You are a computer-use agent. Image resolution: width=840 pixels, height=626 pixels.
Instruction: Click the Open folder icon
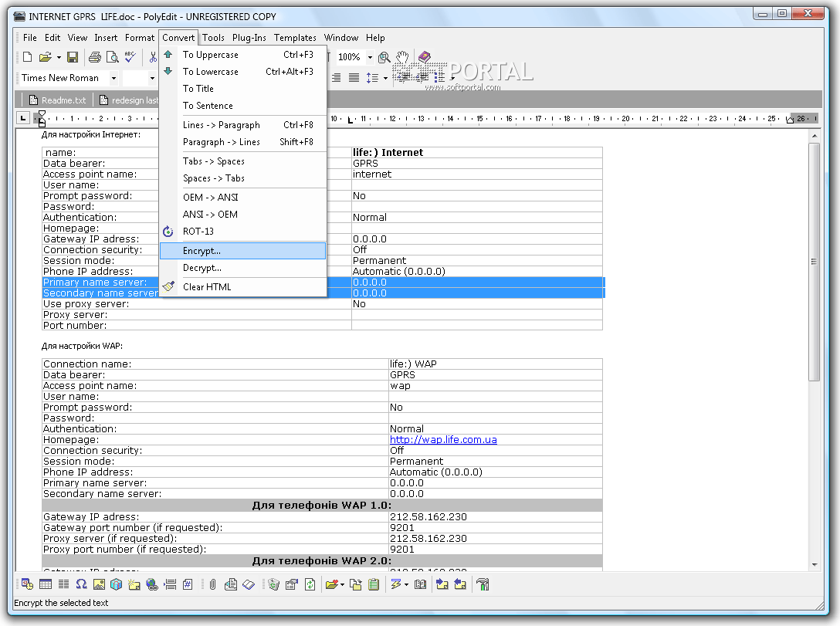[x=46, y=57]
